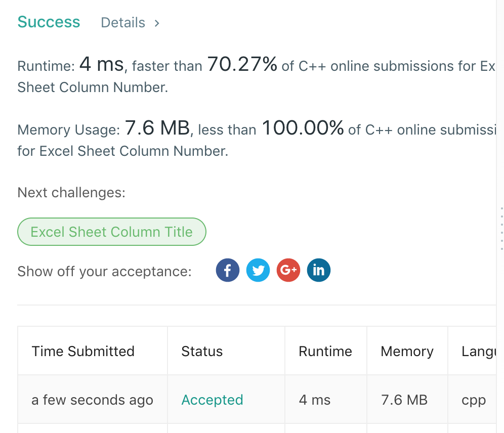Viewport: 504px width, 433px height.
Task: Click the 70.27% runtime percentile text
Action: point(242,65)
